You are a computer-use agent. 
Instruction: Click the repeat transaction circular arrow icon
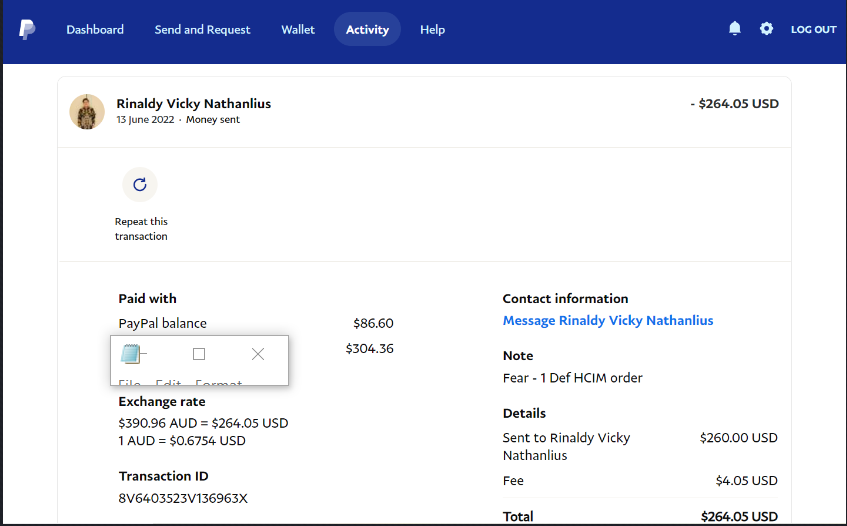(x=140, y=184)
